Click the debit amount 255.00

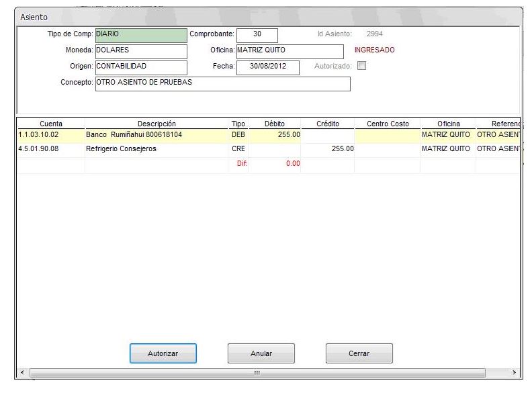point(275,135)
